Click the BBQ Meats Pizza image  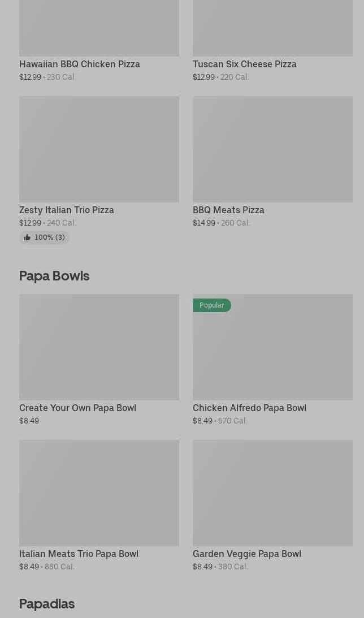[x=272, y=149]
